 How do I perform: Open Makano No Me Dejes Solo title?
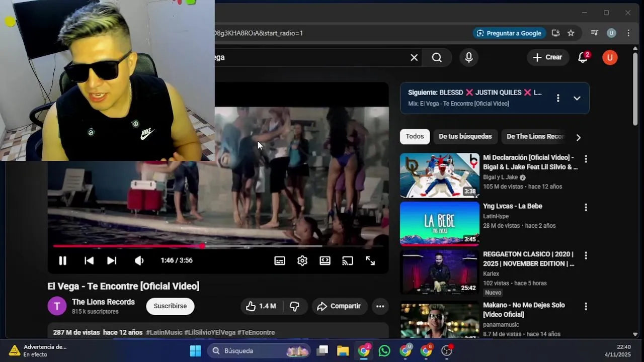(x=524, y=310)
